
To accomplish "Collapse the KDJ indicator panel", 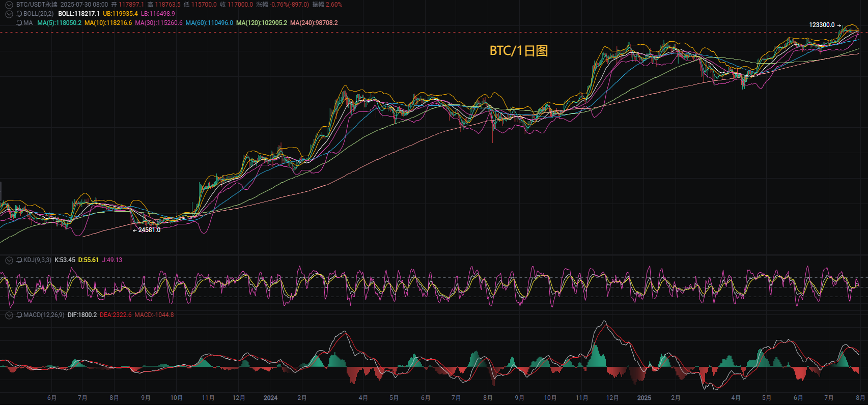I will click(9, 260).
